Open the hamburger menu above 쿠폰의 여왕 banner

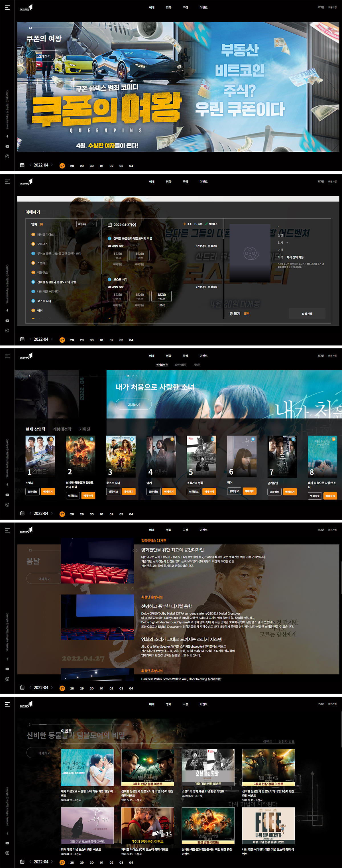pos(7,7)
